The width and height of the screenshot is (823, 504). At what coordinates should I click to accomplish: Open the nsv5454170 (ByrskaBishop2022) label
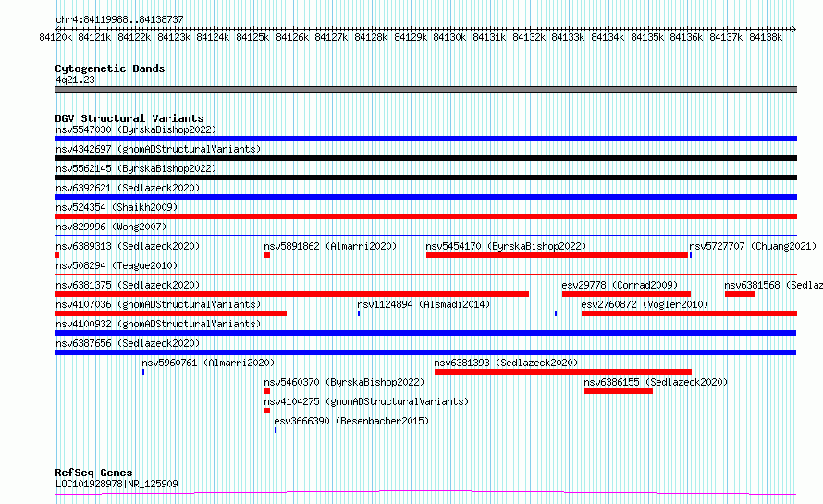[x=506, y=246]
